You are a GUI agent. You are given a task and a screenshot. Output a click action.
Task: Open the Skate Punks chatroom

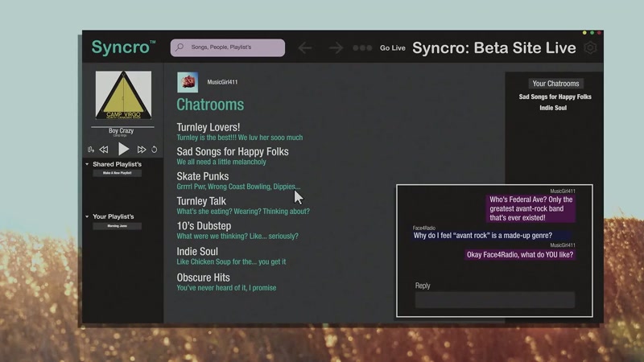[x=203, y=176]
